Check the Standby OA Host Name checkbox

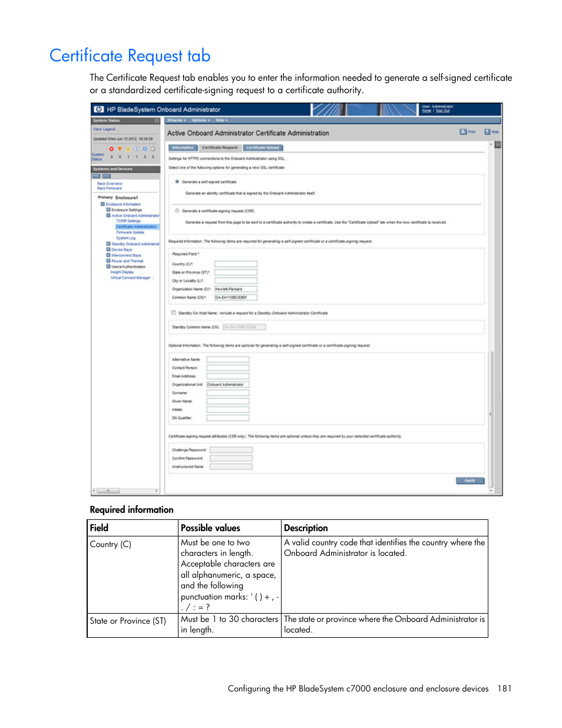pos(174,313)
